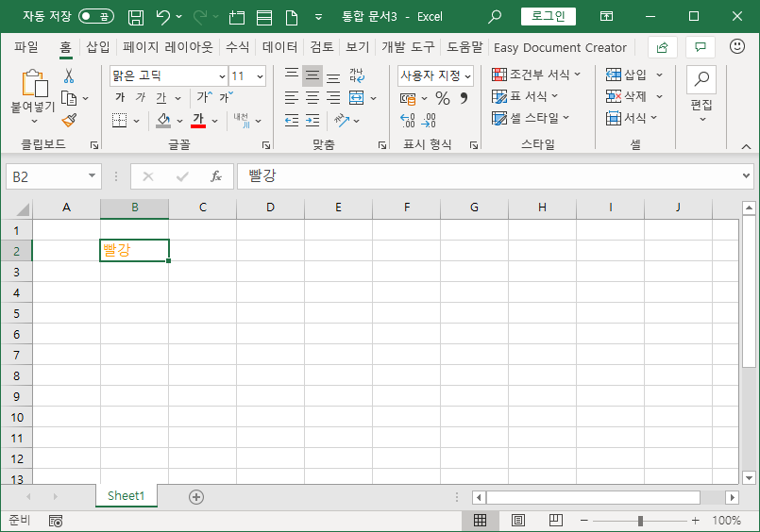Switch to the 수식 tab
The height and width of the screenshot is (532, 760).
pyautogui.click(x=238, y=47)
